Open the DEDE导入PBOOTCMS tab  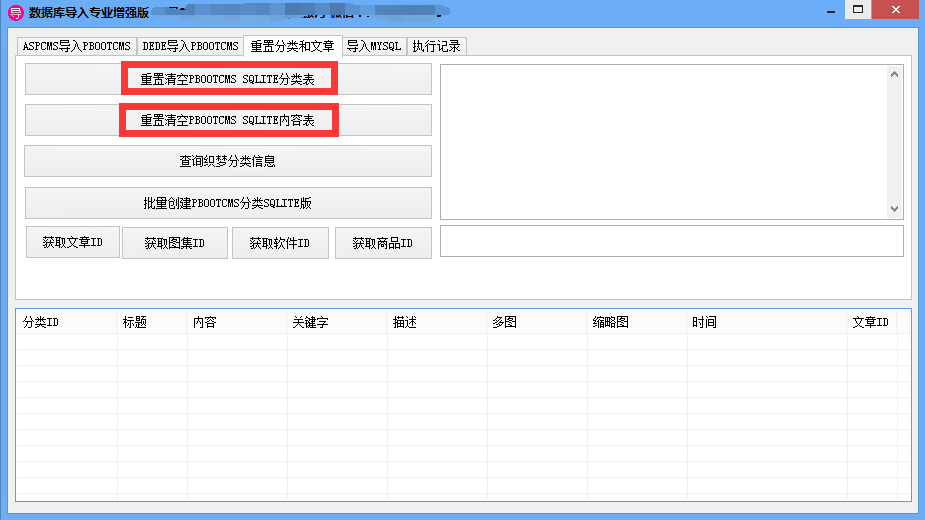[x=190, y=46]
